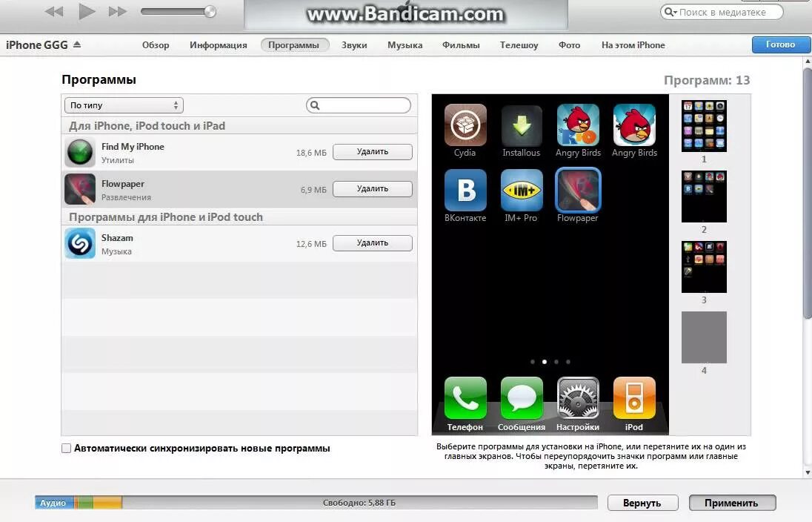
Task: Click the programs list search box
Action: pyautogui.click(x=359, y=105)
